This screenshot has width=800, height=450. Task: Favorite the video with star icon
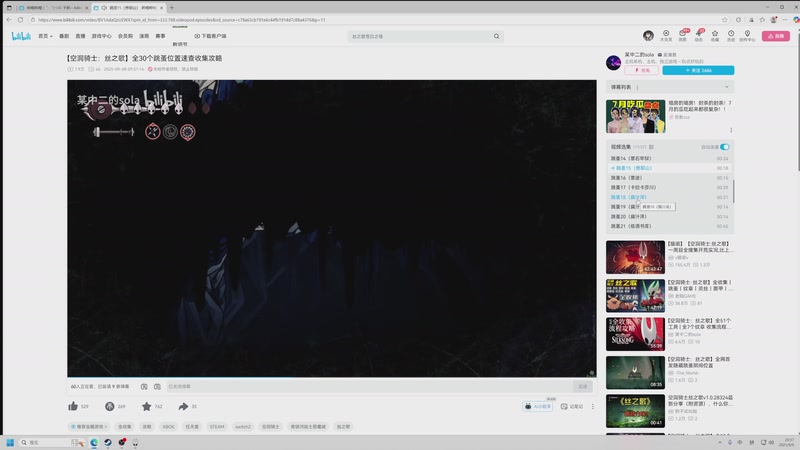pos(147,406)
